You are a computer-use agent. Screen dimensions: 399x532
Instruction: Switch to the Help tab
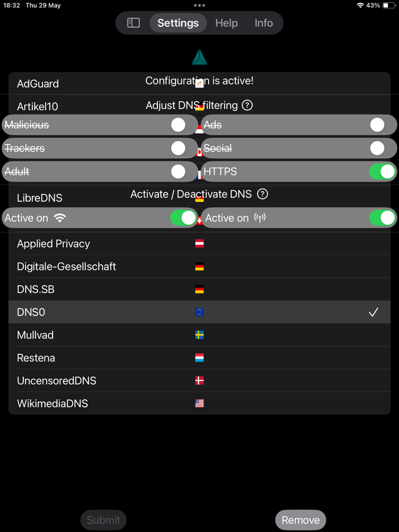[226, 23]
